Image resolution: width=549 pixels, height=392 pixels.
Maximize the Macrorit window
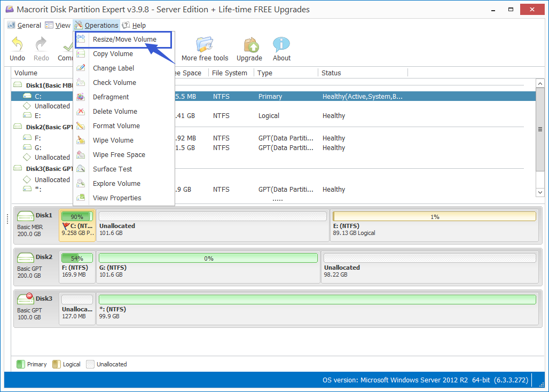point(511,10)
